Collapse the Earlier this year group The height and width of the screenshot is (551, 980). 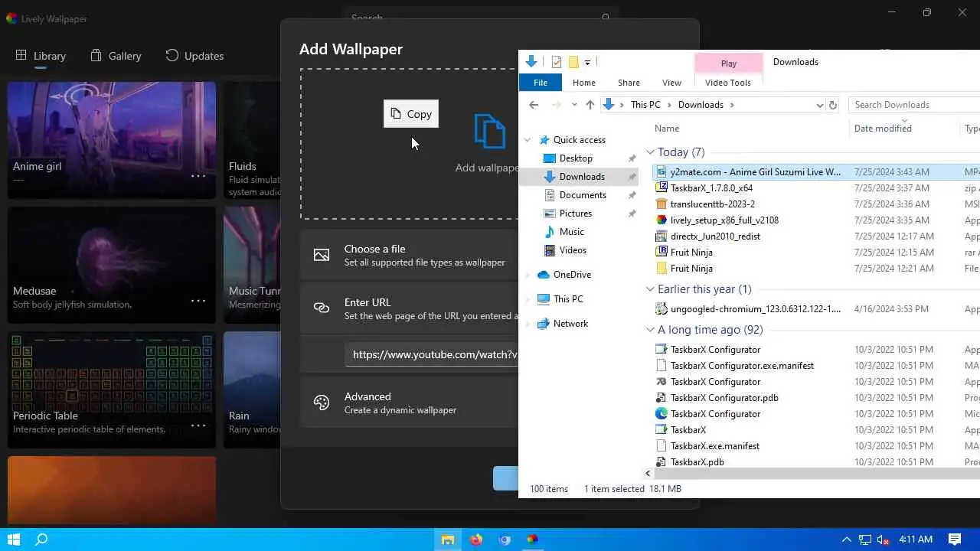click(650, 289)
